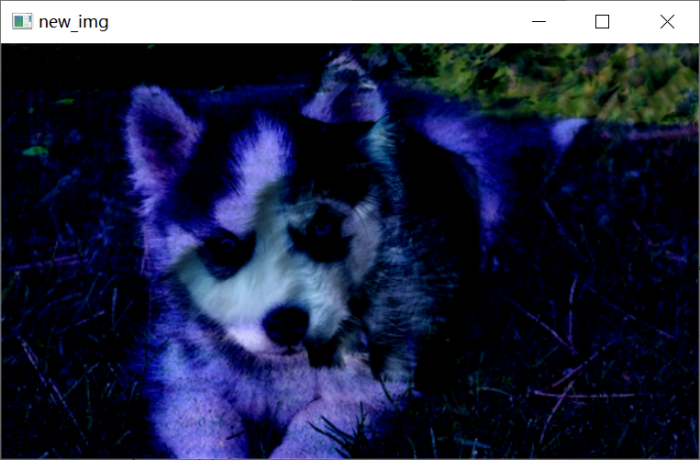The width and height of the screenshot is (700, 460).
Task: Minimize the new_img window
Action: (x=539, y=22)
